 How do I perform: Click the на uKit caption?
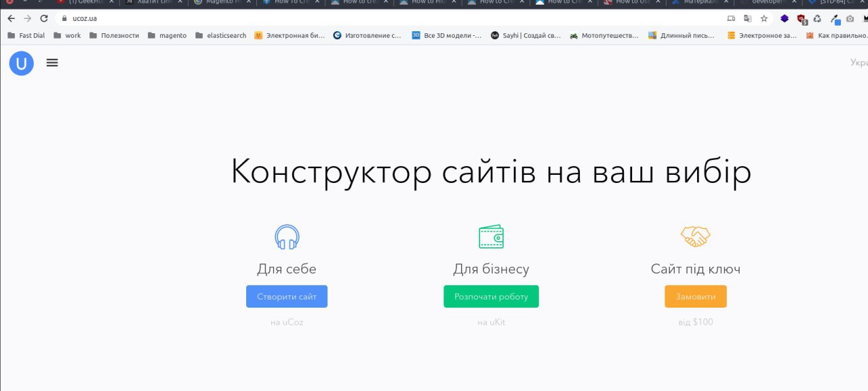pyautogui.click(x=491, y=323)
